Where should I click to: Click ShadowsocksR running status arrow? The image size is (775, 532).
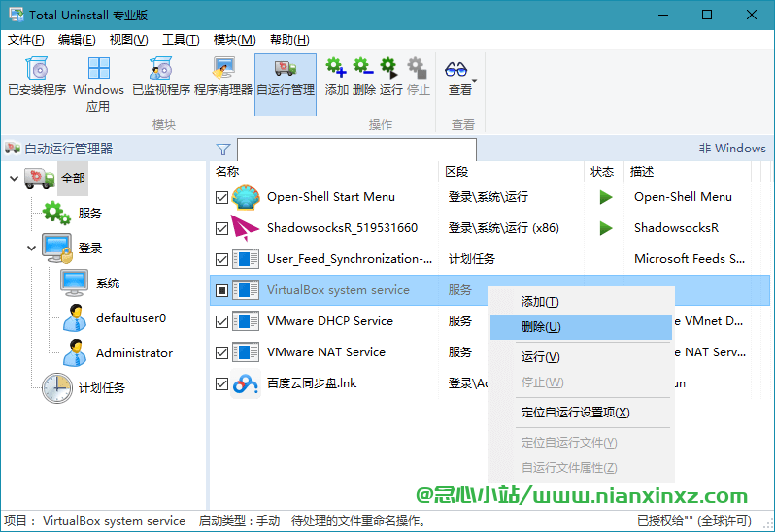[x=605, y=228]
